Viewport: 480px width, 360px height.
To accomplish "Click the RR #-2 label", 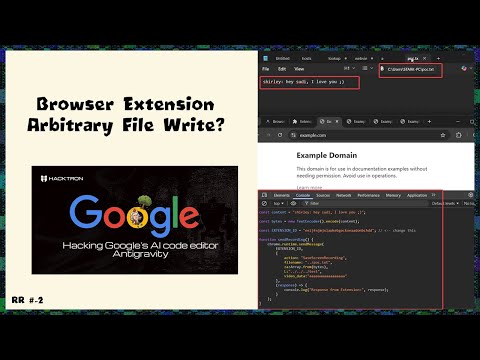I will pyautogui.click(x=27, y=300).
